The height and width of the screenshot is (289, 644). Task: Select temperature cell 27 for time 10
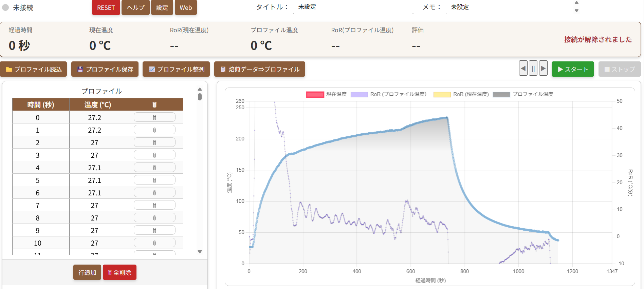click(x=98, y=243)
